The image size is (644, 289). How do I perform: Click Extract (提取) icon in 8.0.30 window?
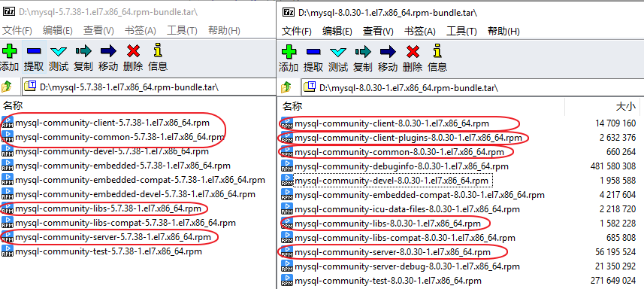313,52
